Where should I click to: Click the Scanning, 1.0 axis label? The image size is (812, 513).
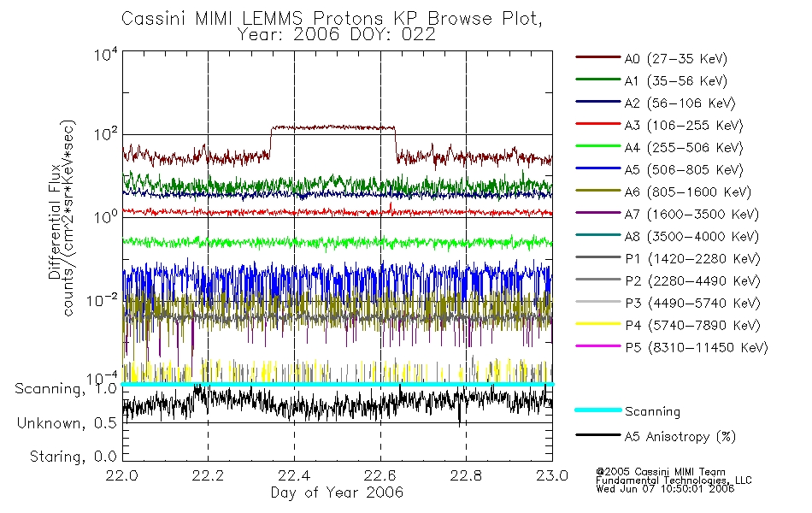pyautogui.click(x=66, y=389)
